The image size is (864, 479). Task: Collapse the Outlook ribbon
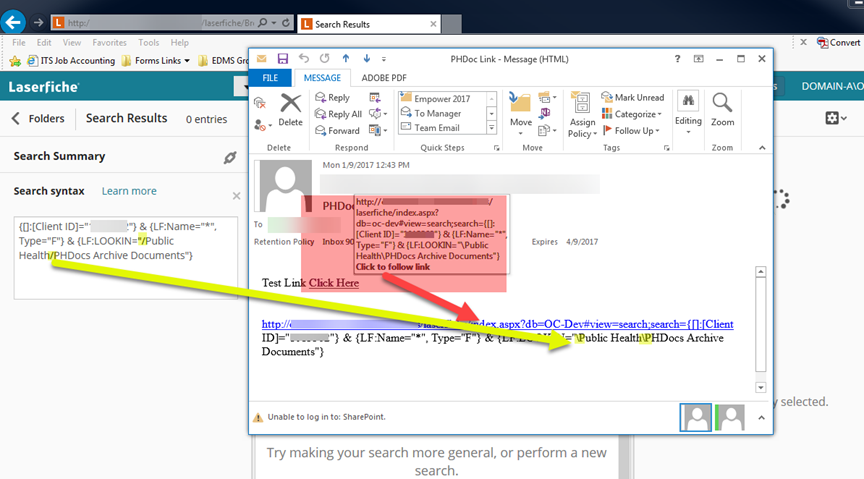[762, 148]
